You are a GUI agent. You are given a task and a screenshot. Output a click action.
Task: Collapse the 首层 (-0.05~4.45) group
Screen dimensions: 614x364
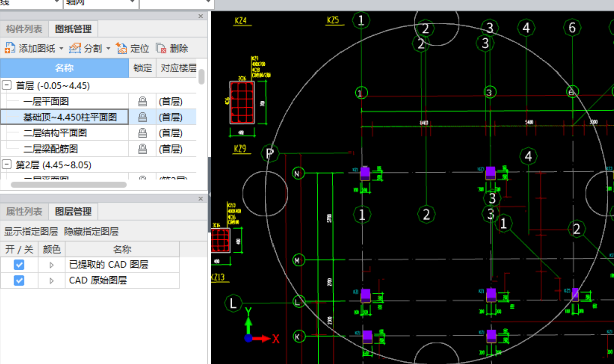pyautogui.click(x=7, y=86)
